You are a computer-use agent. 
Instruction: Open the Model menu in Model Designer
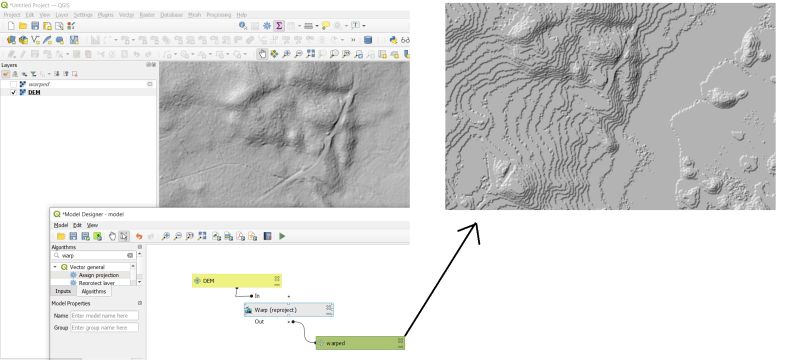tap(61, 225)
